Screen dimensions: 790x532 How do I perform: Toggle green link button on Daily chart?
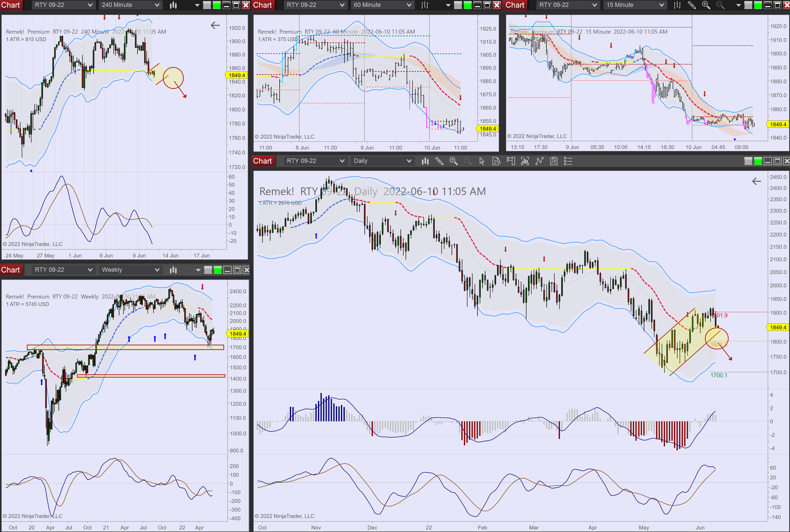758,161
